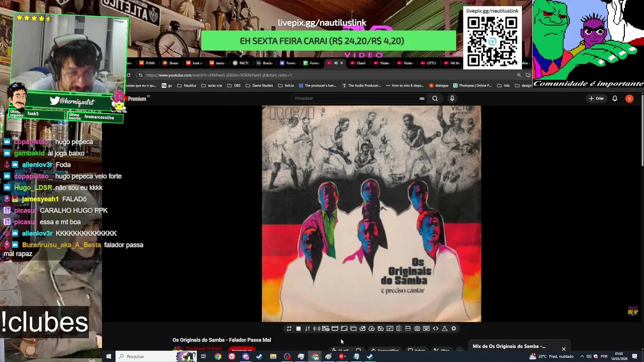Open the 'How to mic 8 steps' bookmark
This screenshot has width=644, height=362.
(405, 85)
